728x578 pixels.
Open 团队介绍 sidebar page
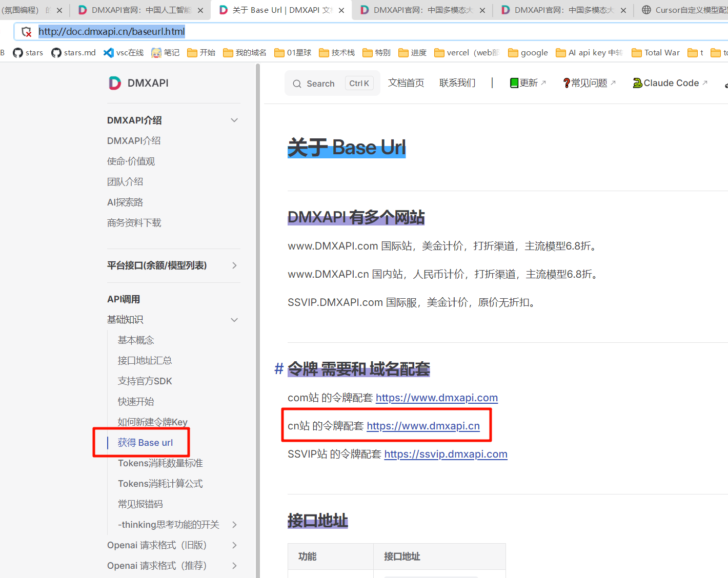point(125,182)
